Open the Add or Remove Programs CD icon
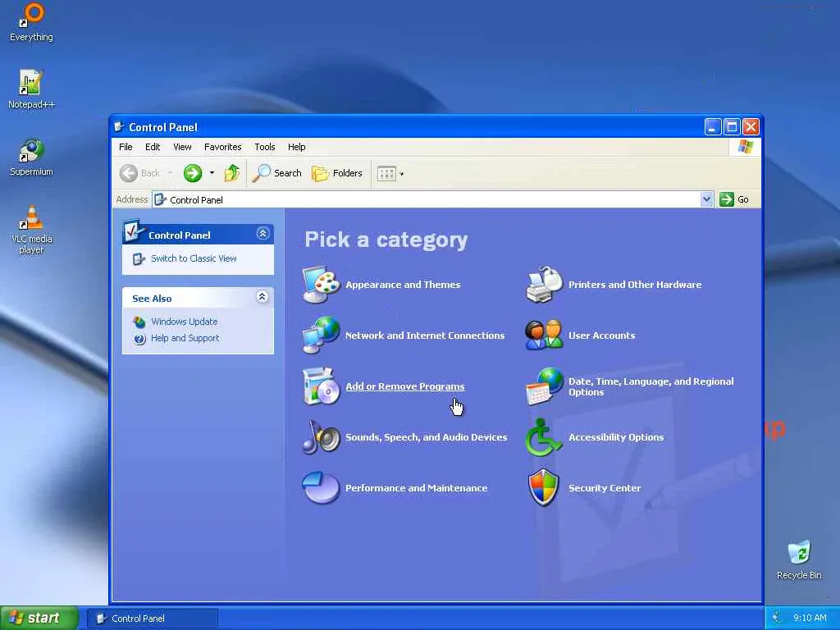This screenshot has height=630, width=840. coord(321,386)
